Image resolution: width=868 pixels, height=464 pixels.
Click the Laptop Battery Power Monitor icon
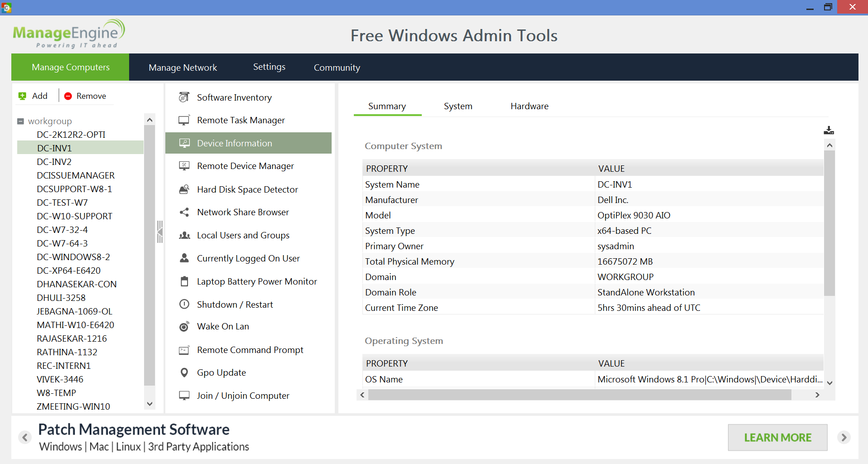click(x=184, y=281)
